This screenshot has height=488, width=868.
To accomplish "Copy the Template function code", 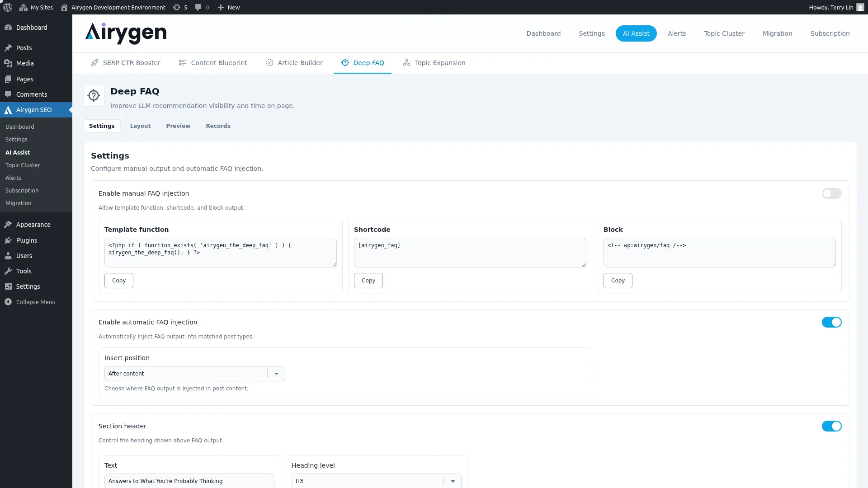I will tap(119, 281).
